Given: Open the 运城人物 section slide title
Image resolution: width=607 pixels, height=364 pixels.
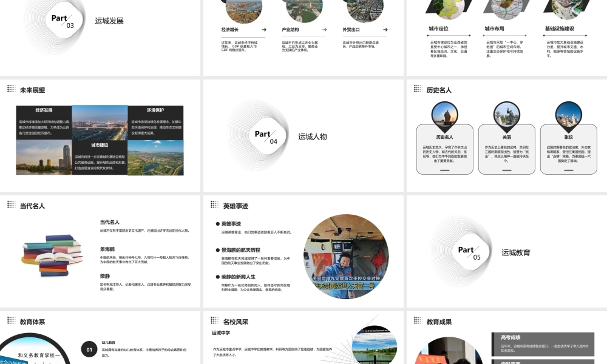Looking at the screenshot, I should coord(313,136).
